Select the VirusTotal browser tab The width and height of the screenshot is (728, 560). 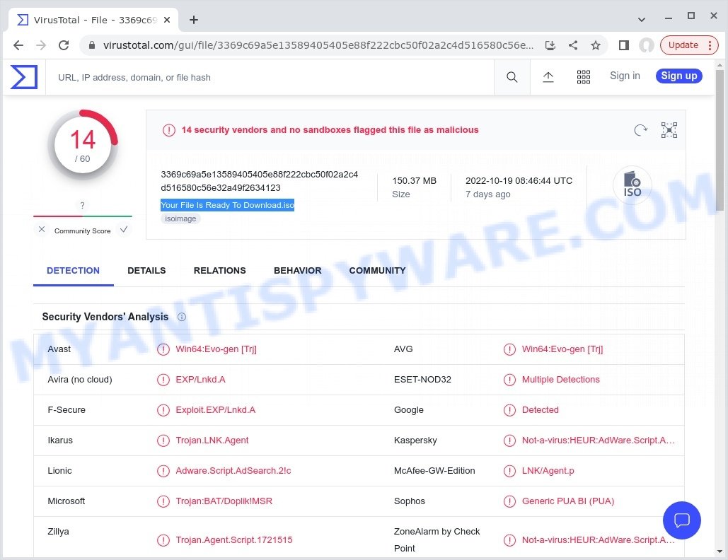click(93, 20)
